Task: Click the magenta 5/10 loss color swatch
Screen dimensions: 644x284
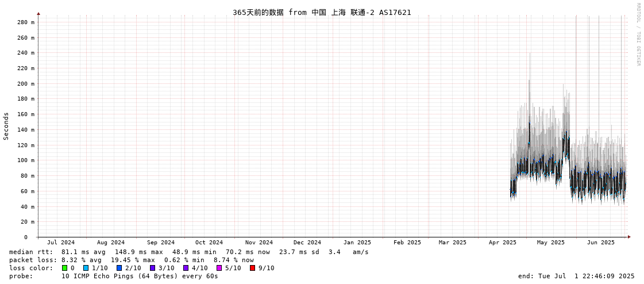Action: (219, 268)
